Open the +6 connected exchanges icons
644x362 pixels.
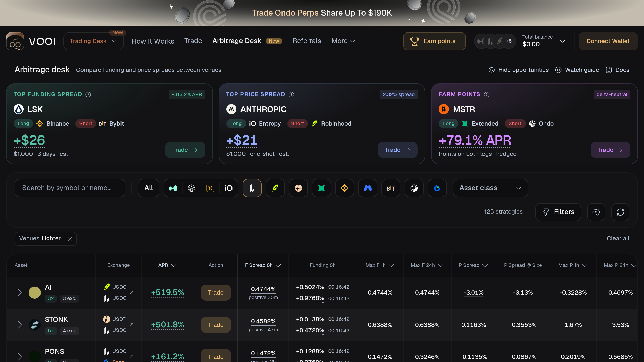coord(495,41)
